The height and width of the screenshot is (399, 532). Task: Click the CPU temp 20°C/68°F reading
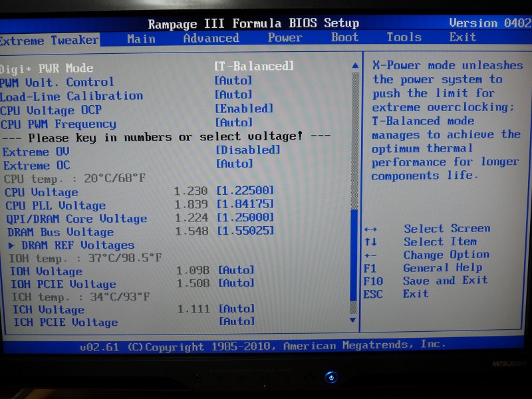74,178
